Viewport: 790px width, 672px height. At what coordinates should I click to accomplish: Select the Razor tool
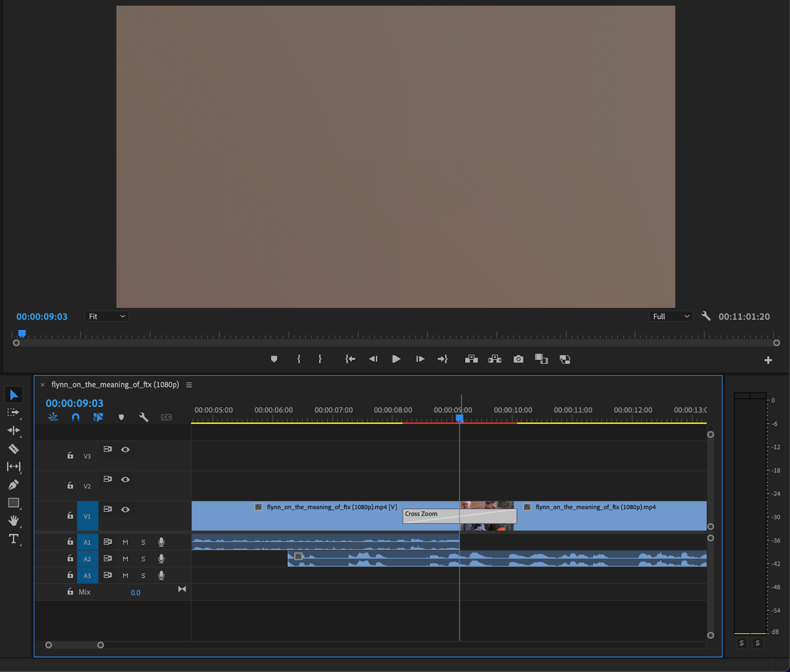click(x=13, y=448)
